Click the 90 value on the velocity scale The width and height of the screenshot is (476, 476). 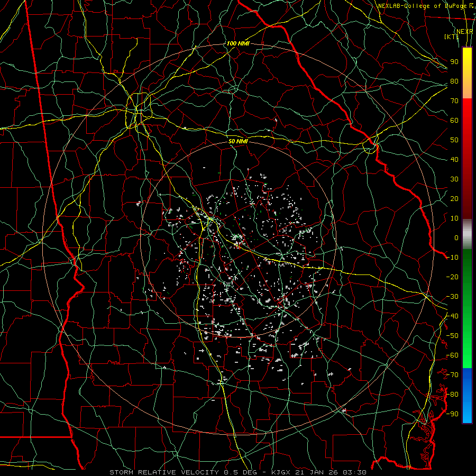pos(454,62)
